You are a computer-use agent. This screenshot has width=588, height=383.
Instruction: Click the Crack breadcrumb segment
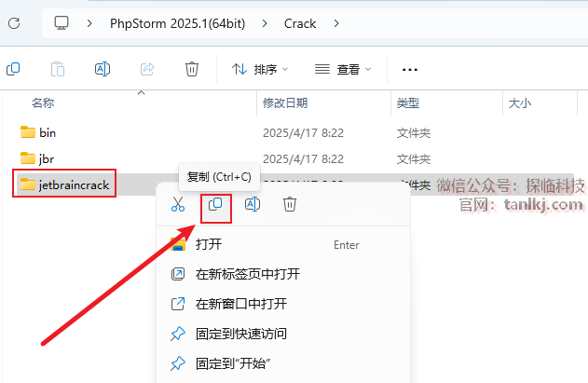[300, 23]
